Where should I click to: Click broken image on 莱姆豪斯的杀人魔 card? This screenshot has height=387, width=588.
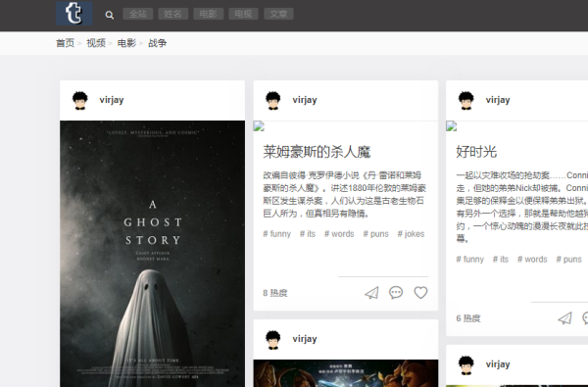click(259, 126)
